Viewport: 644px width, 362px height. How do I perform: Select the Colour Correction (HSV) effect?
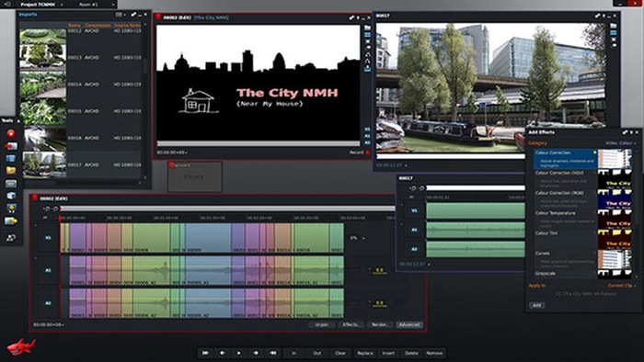pos(582,179)
